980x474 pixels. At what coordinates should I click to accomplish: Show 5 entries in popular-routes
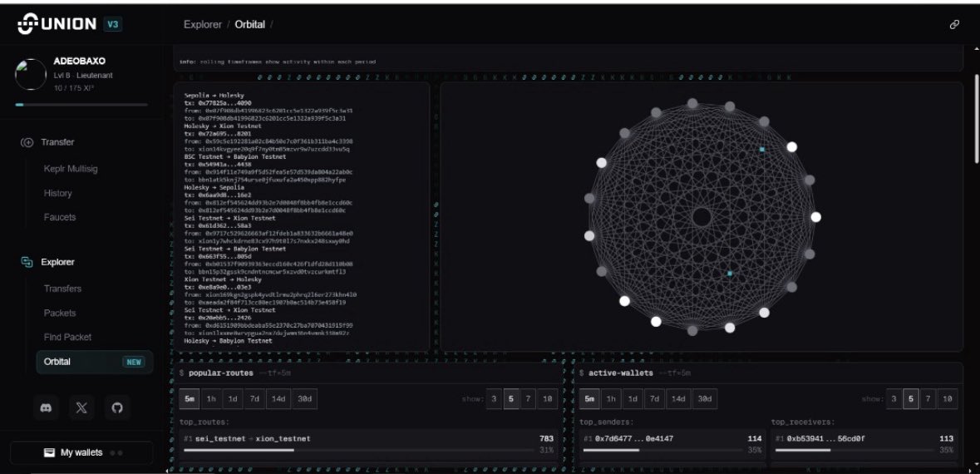(511, 399)
